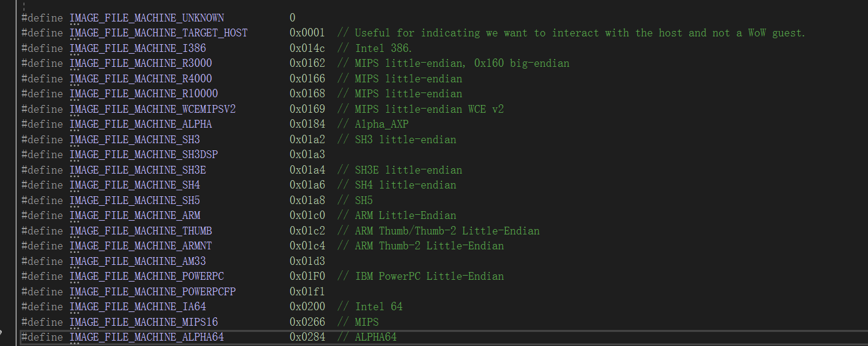This screenshot has width=868, height=346.
Task: Click the IMAGE_FILE_MACHINE_UNKNOWN macro name
Action: (x=147, y=18)
